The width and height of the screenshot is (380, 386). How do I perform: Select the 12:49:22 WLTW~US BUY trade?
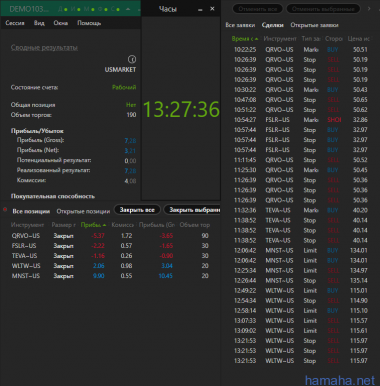coord(301,291)
